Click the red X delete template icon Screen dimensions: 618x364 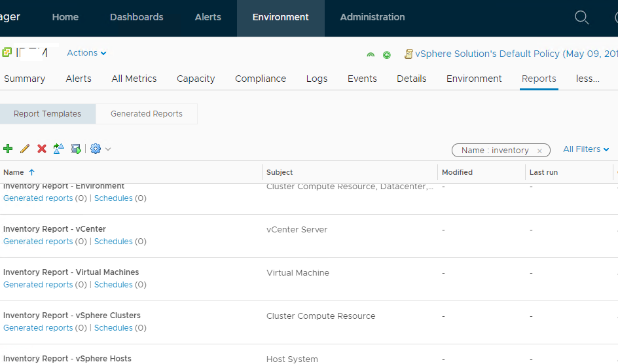[x=42, y=149]
